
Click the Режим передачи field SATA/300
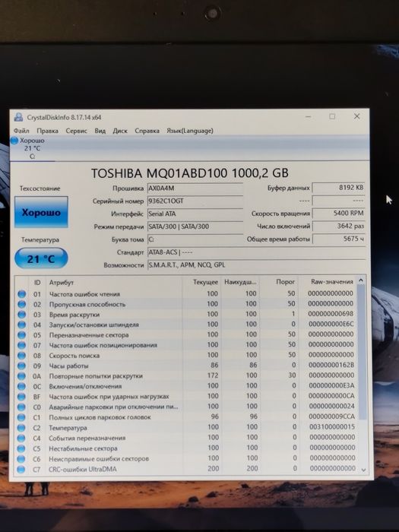(x=195, y=226)
